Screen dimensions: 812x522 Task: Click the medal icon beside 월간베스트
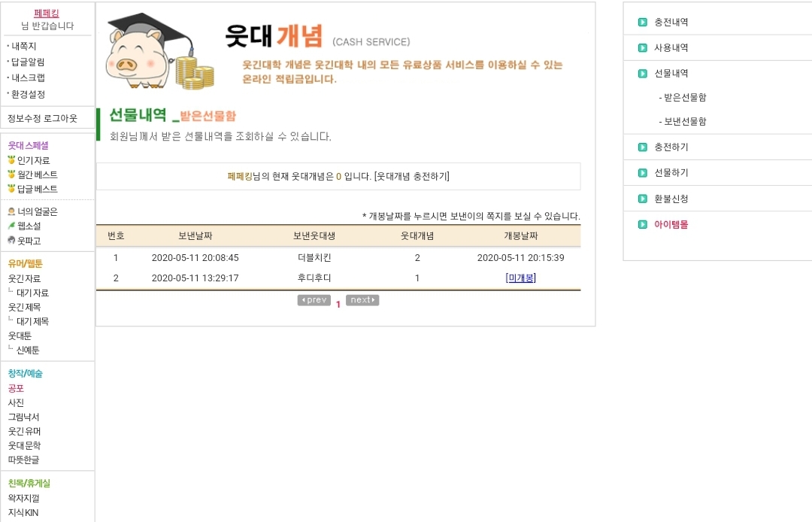click(11, 175)
